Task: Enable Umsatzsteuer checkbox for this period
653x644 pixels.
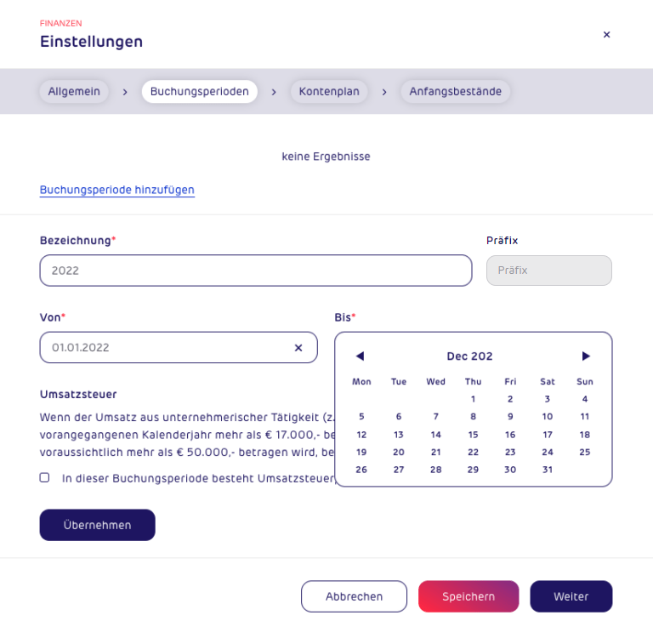Action: point(44,477)
